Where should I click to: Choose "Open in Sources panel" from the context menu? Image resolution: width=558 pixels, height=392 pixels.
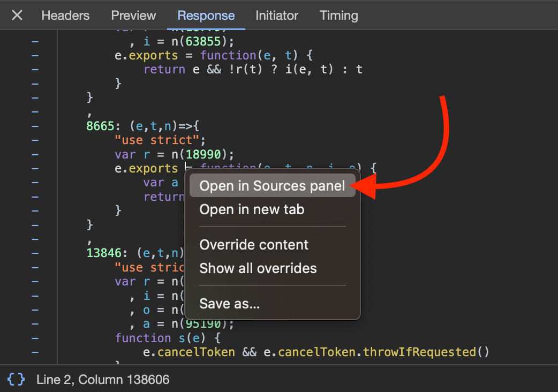(272, 186)
